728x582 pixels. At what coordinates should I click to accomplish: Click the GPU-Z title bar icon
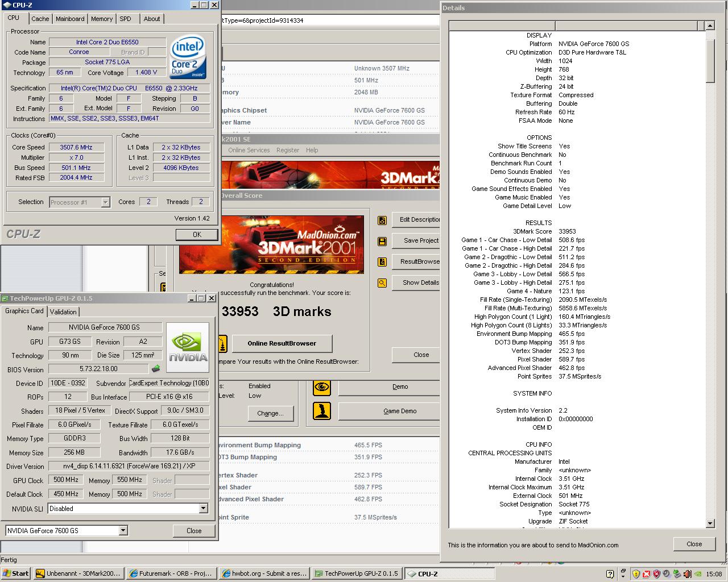(x=5, y=298)
